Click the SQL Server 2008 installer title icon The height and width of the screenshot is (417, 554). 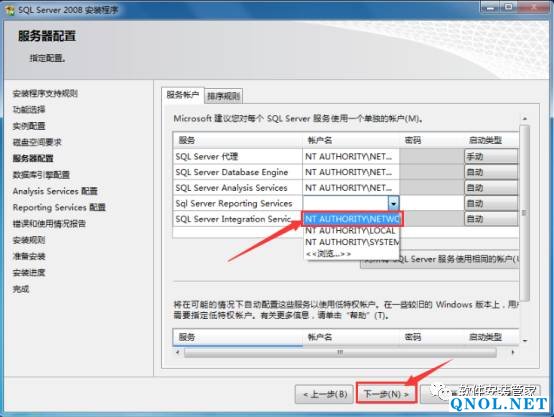pos(10,10)
